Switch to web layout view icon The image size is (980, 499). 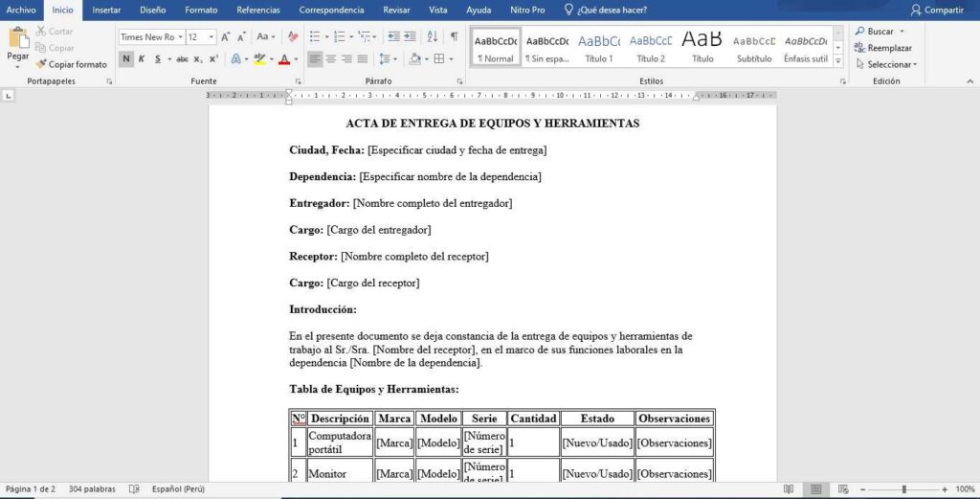pyautogui.click(x=843, y=489)
